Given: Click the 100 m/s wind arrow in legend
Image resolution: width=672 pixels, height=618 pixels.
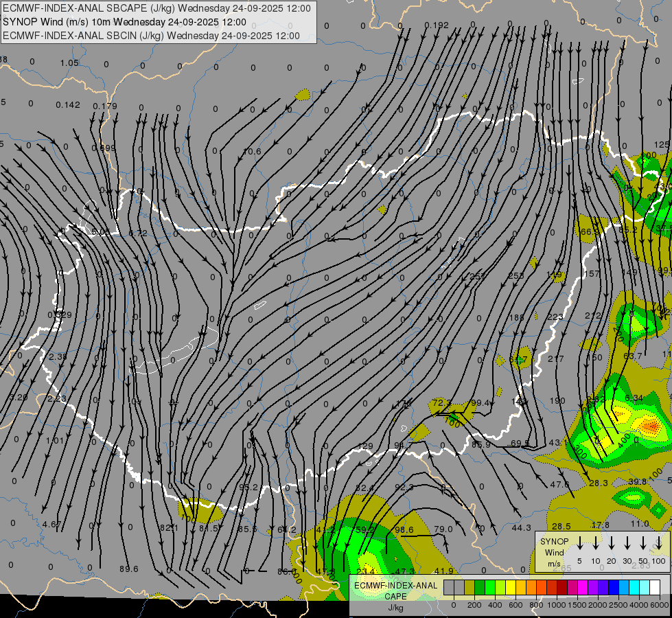Looking at the screenshot, I should pyautogui.click(x=659, y=543).
